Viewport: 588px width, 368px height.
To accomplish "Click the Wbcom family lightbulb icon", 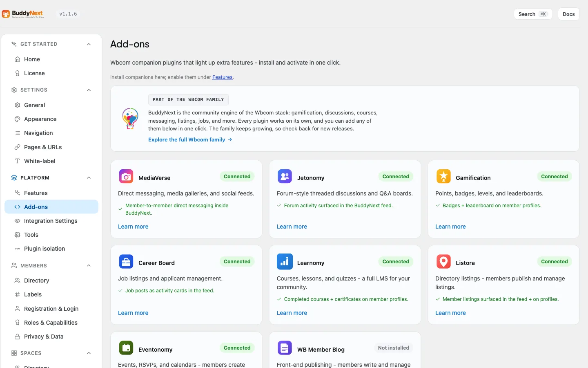I will pos(130,119).
